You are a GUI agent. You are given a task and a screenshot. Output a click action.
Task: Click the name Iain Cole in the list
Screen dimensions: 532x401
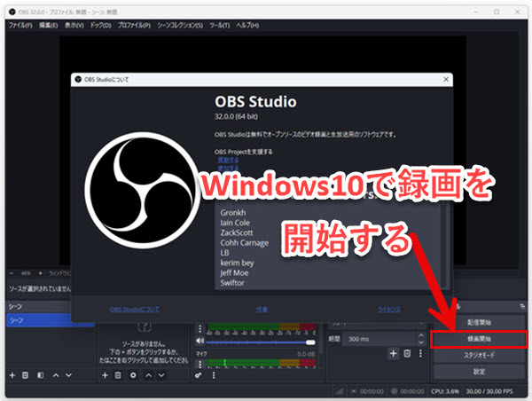(235, 223)
